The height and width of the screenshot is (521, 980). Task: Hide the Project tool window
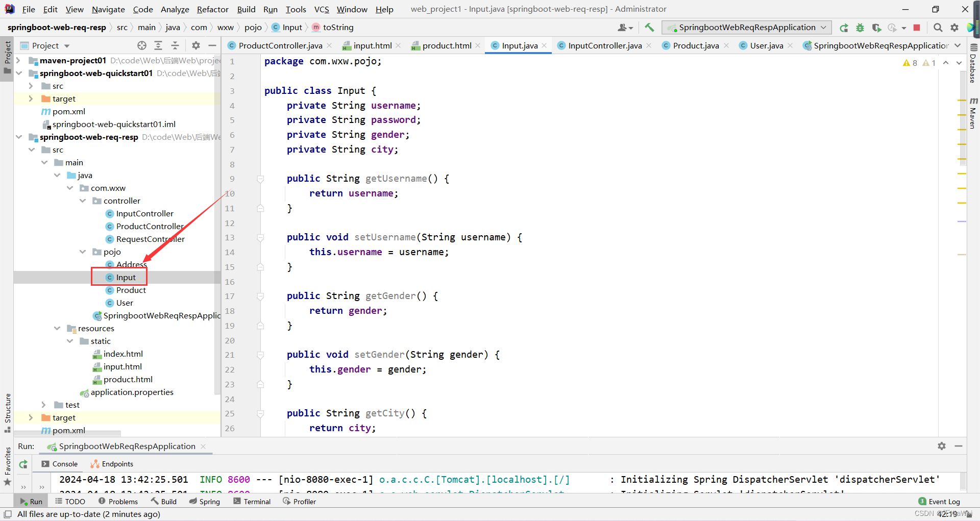click(x=212, y=45)
